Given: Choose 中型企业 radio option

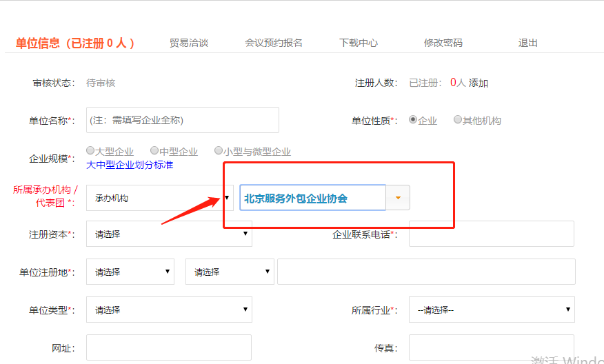Looking at the screenshot, I should click(x=154, y=150).
